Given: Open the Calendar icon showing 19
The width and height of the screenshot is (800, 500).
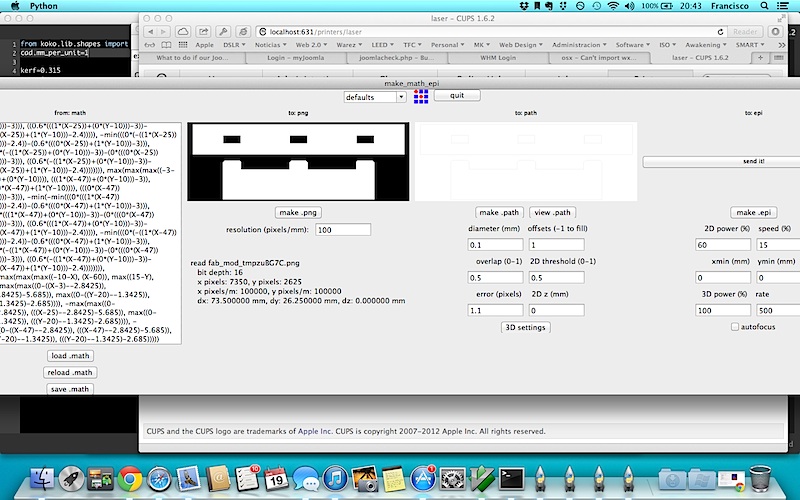Looking at the screenshot, I should (277, 479).
